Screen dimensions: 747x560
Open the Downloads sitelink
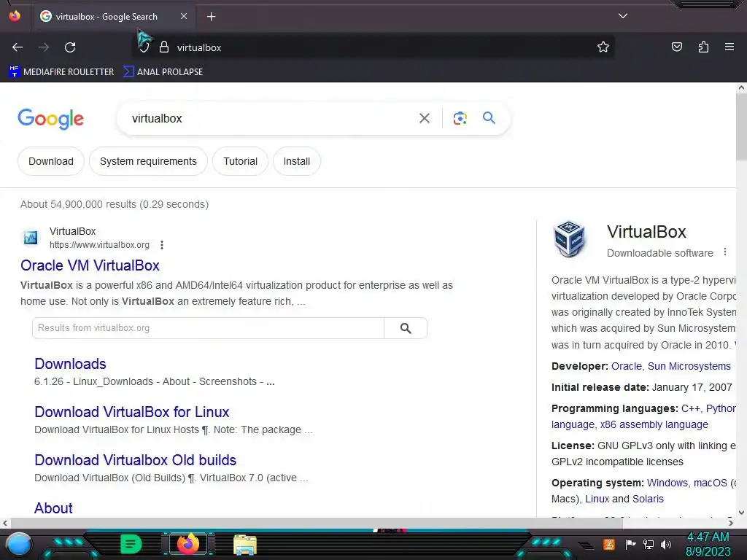pyautogui.click(x=70, y=364)
